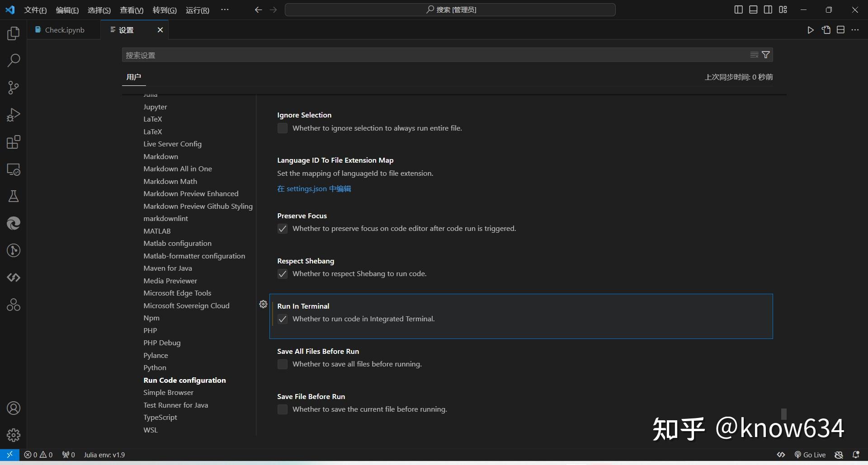868x465 pixels.
Task: Enable Ignore Selection checkbox
Action: click(283, 128)
